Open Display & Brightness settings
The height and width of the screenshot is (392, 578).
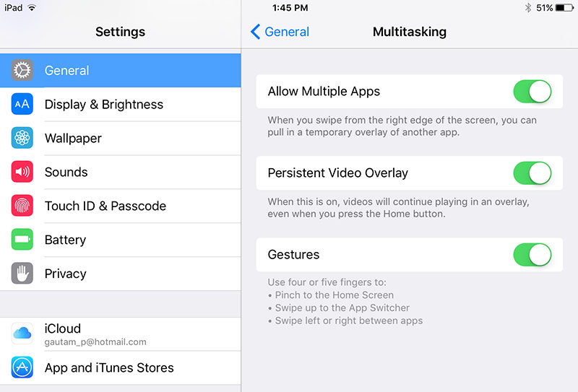coord(120,104)
